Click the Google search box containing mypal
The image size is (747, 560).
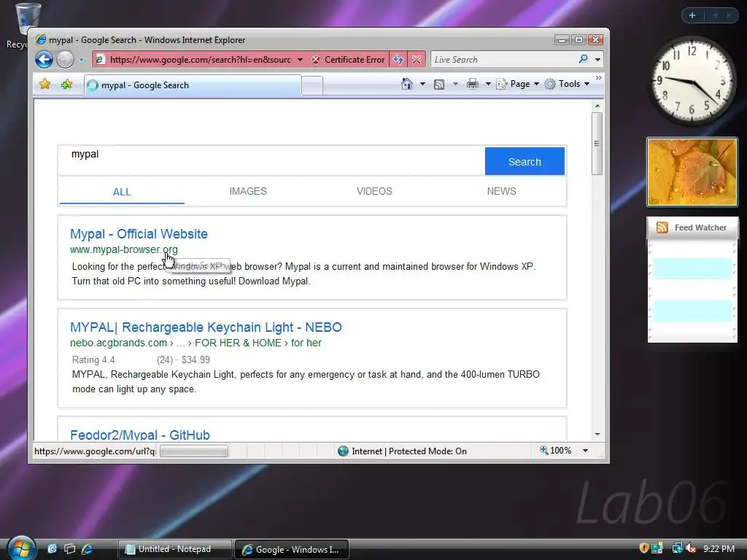271,161
